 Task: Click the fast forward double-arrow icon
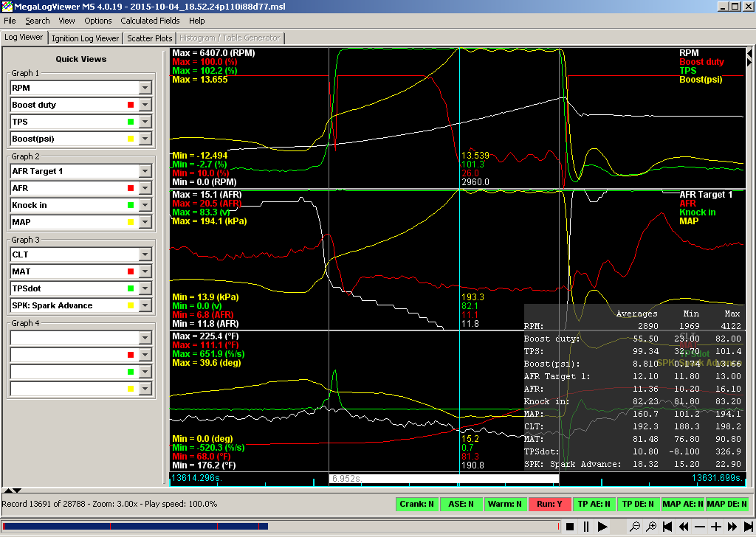click(732, 527)
